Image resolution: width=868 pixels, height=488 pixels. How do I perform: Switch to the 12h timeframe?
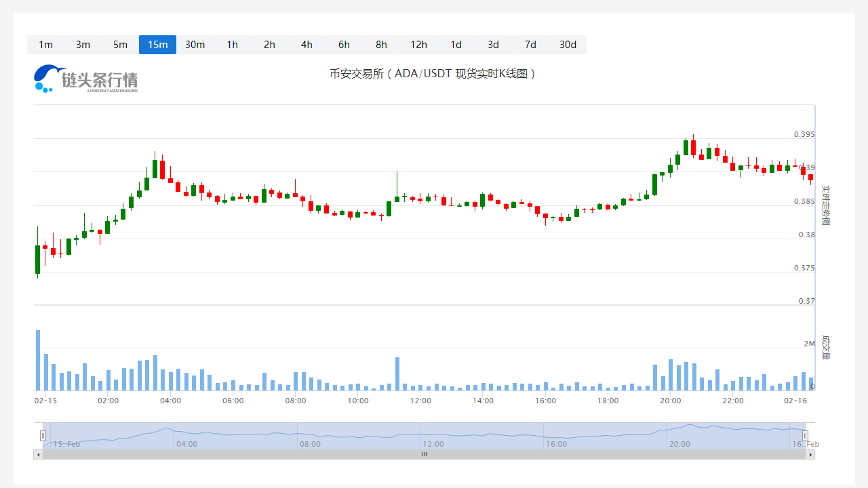pyautogui.click(x=418, y=45)
